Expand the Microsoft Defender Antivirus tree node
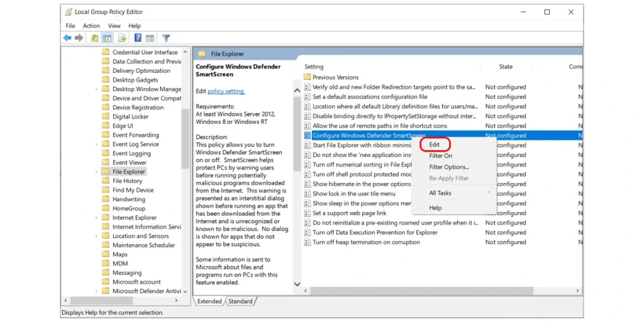644x322 pixels. (x=96, y=291)
